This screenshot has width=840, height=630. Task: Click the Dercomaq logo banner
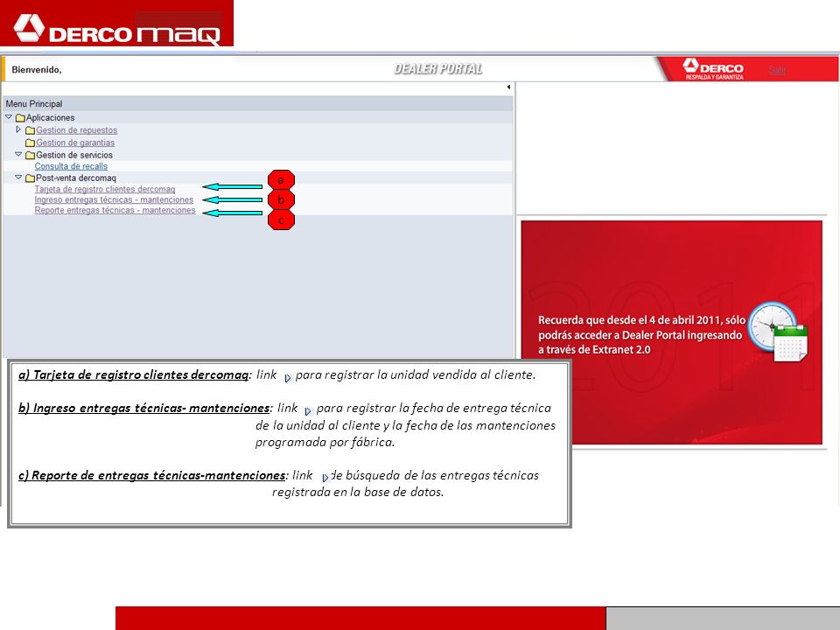click(x=116, y=23)
